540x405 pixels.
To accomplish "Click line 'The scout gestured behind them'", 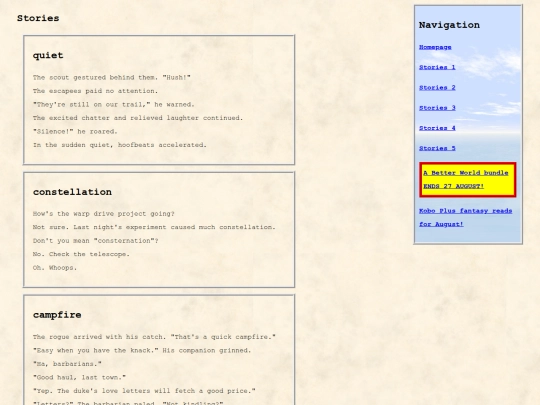I will tap(112, 77).
